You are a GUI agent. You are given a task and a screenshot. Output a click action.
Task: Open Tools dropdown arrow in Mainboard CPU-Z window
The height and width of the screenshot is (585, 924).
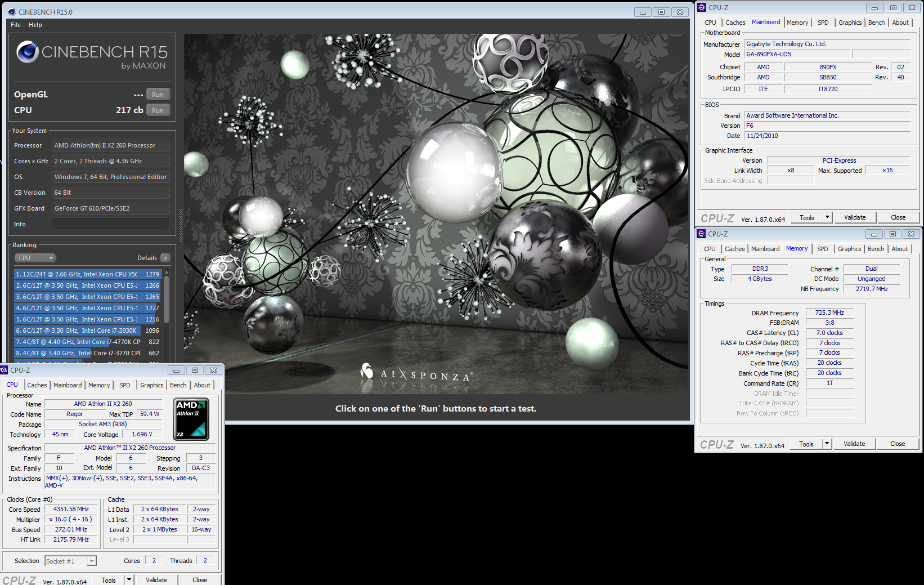[827, 217]
